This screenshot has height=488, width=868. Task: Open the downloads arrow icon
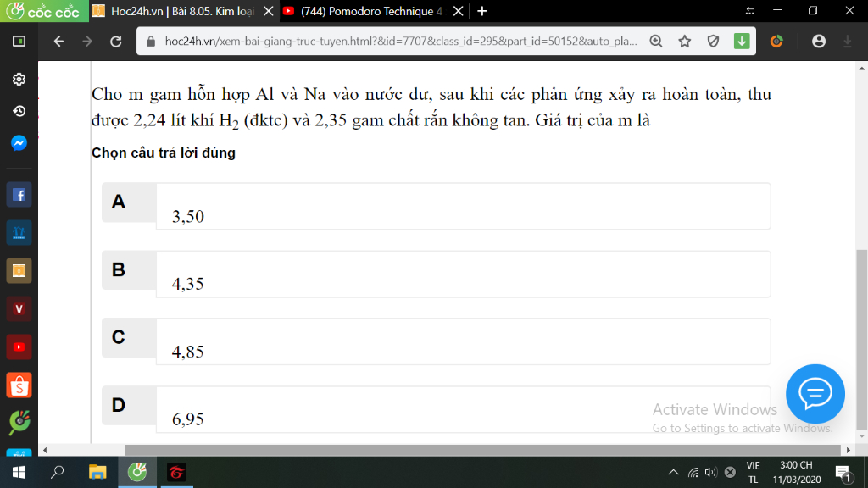pyautogui.click(x=848, y=41)
